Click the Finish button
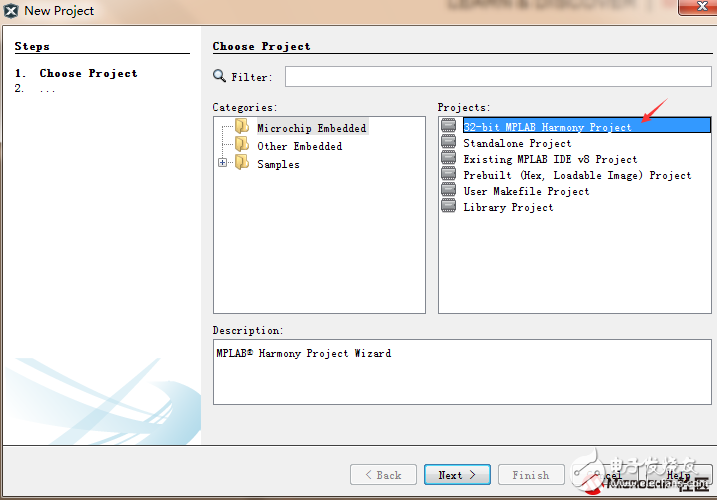Screen dimensions: 717x500 pyautogui.click(x=531, y=475)
